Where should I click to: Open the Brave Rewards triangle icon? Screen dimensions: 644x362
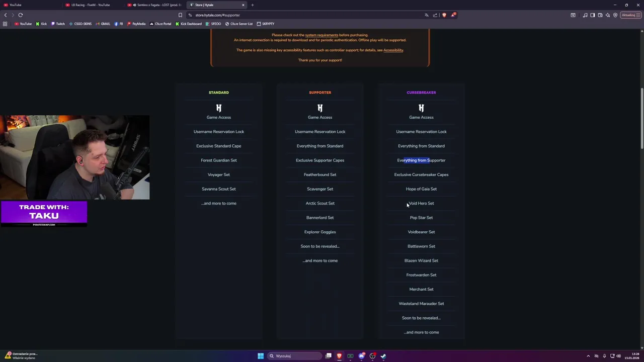point(453,15)
